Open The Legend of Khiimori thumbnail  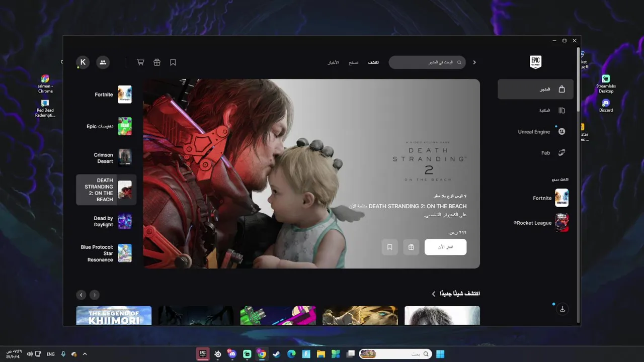click(114, 316)
